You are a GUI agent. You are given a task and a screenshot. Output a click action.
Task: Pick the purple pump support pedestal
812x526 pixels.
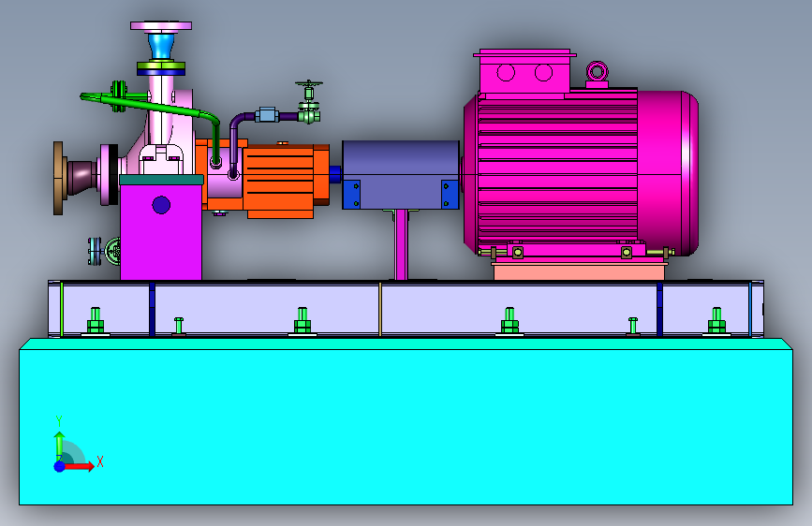pos(161,232)
